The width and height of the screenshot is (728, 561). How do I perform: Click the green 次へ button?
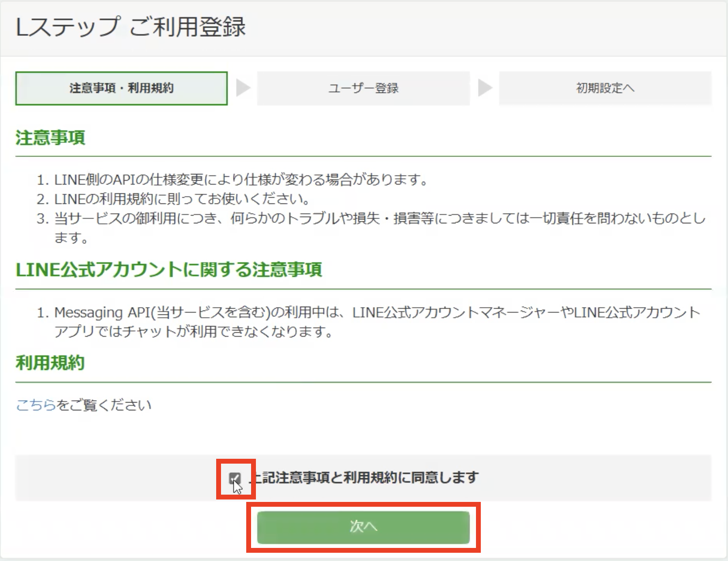363,527
